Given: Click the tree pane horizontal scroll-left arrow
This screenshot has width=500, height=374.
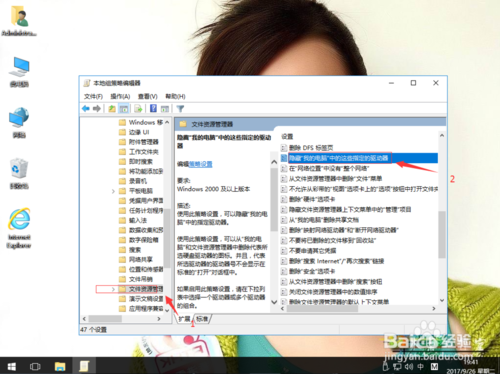Looking at the screenshot, I should pyautogui.click(x=84, y=319).
